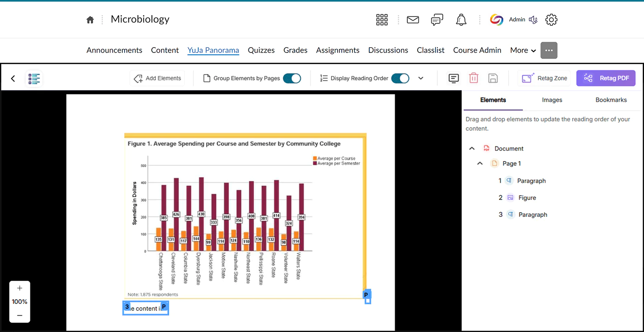Open the chat messages icon
This screenshot has width=644, height=332.
click(437, 20)
